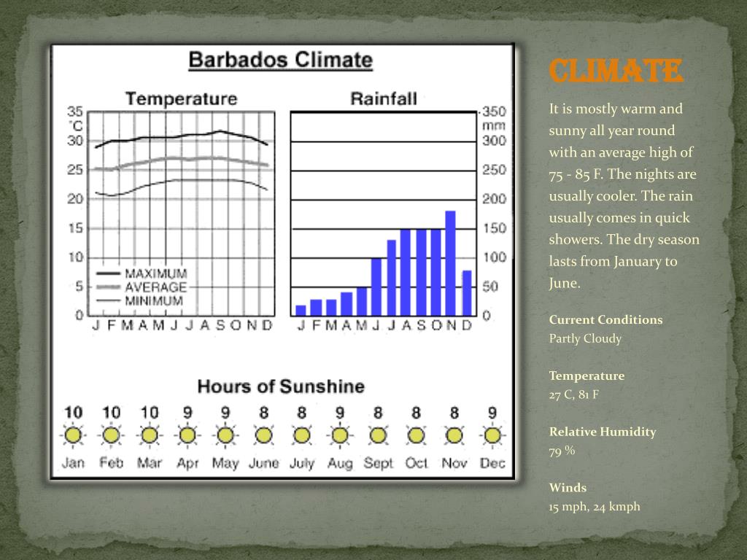Screen dimensions: 747x560
Task: Click the Current Conditions label
Action: point(605,319)
